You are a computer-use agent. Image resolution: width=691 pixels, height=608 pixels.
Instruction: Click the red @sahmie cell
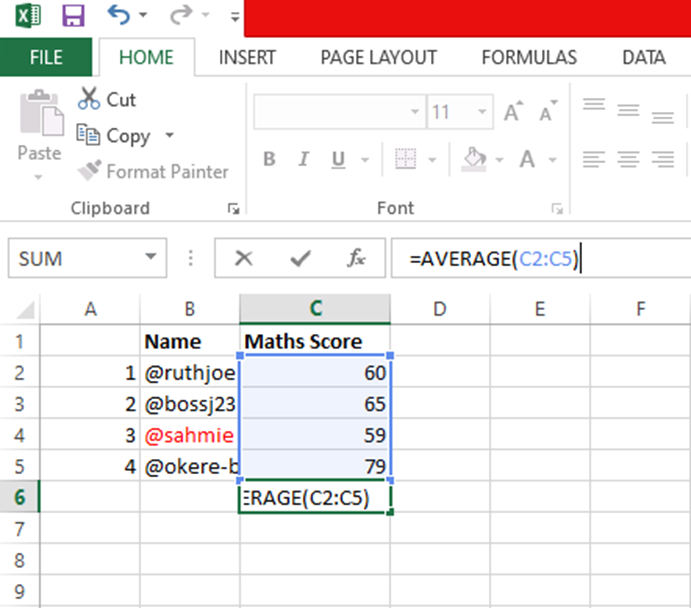click(189, 435)
